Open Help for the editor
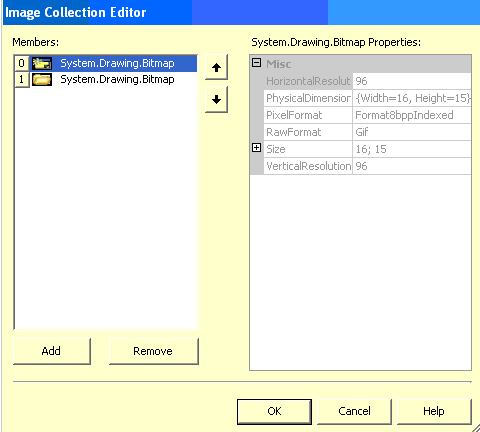480x432 pixels. point(434,411)
